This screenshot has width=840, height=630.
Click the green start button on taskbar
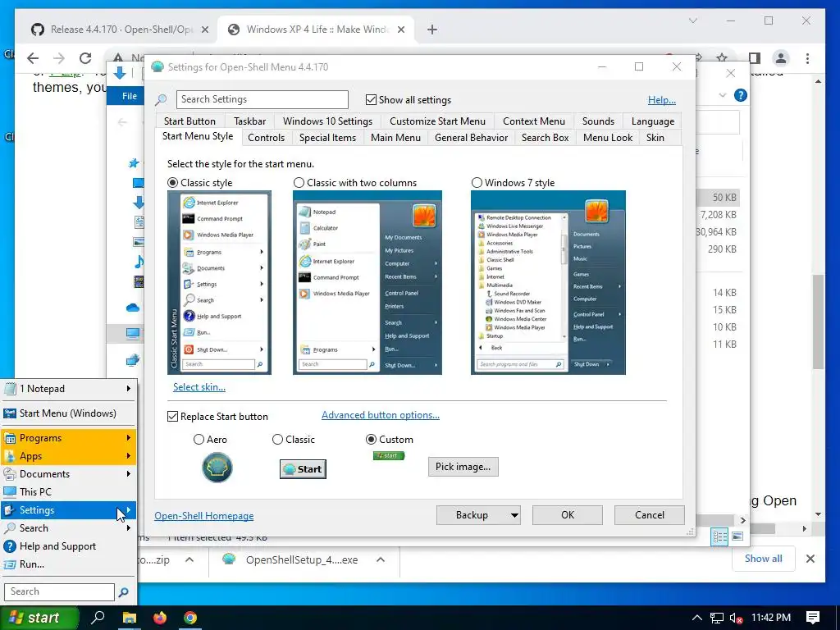tap(39, 618)
